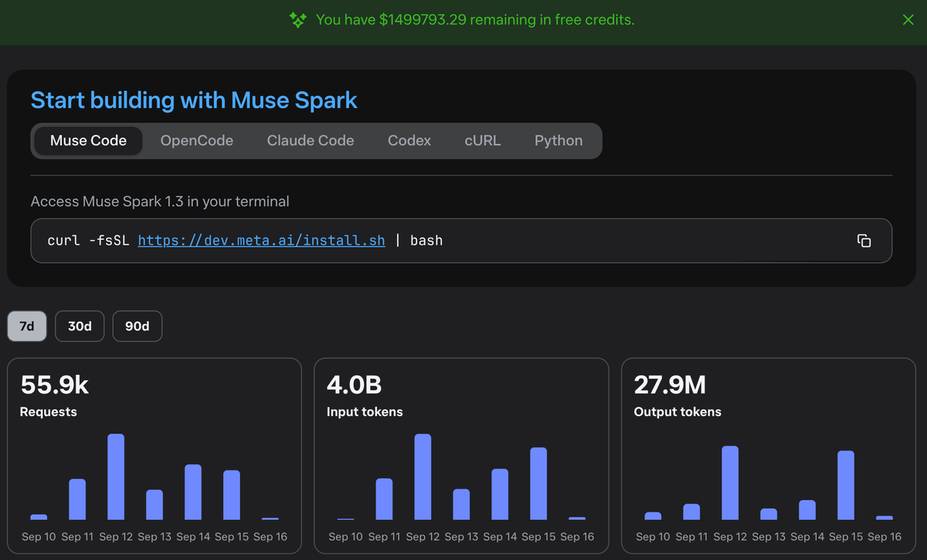
Task: Switch to the Python tab
Action: pos(559,141)
